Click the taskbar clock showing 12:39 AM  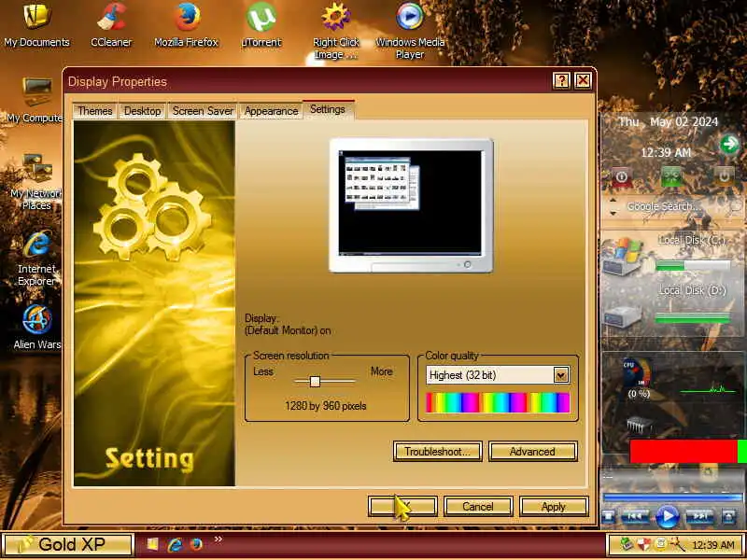(712, 545)
